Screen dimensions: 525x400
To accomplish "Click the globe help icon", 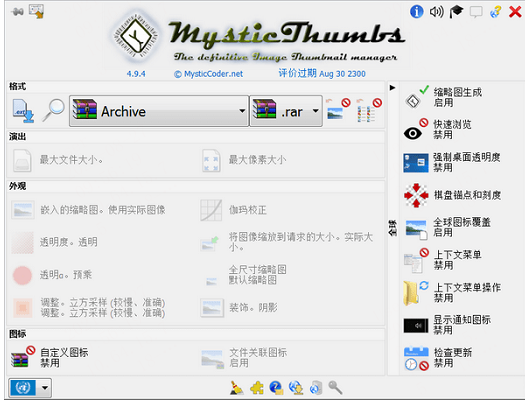I will [x=495, y=12].
